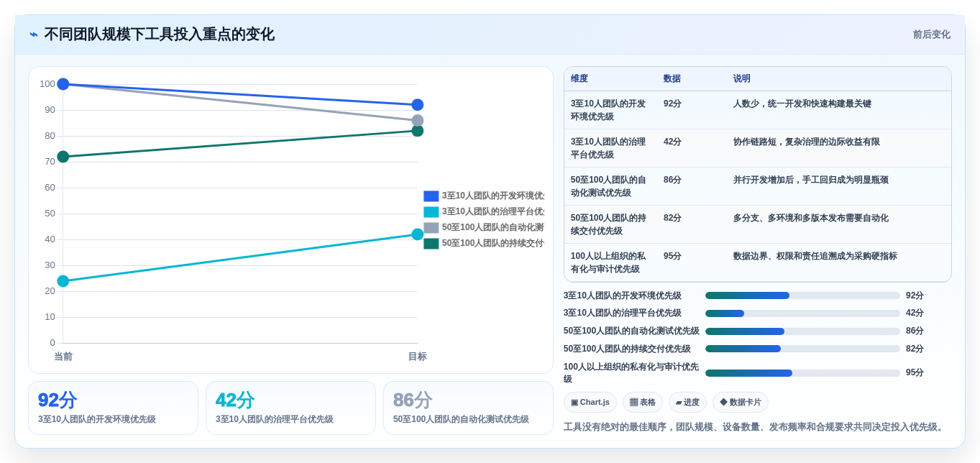Click the 数据卡片 tag chip
The image size is (980, 463).
[x=740, y=403]
